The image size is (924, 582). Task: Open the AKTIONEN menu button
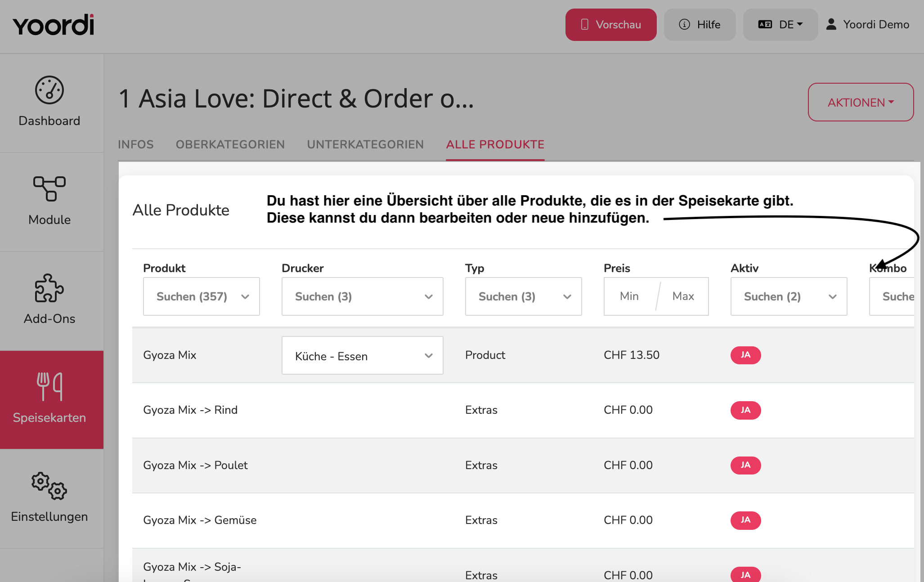tap(861, 102)
